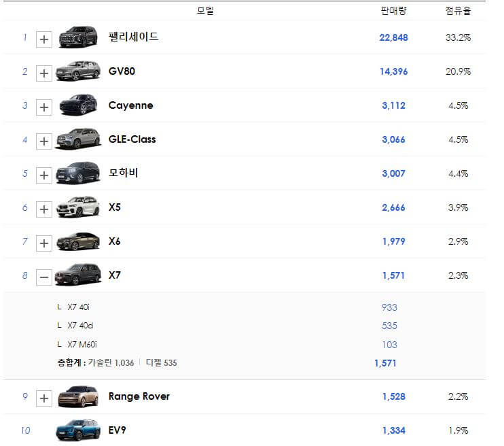Select the 1,528 sales figure

click(394, 397)
